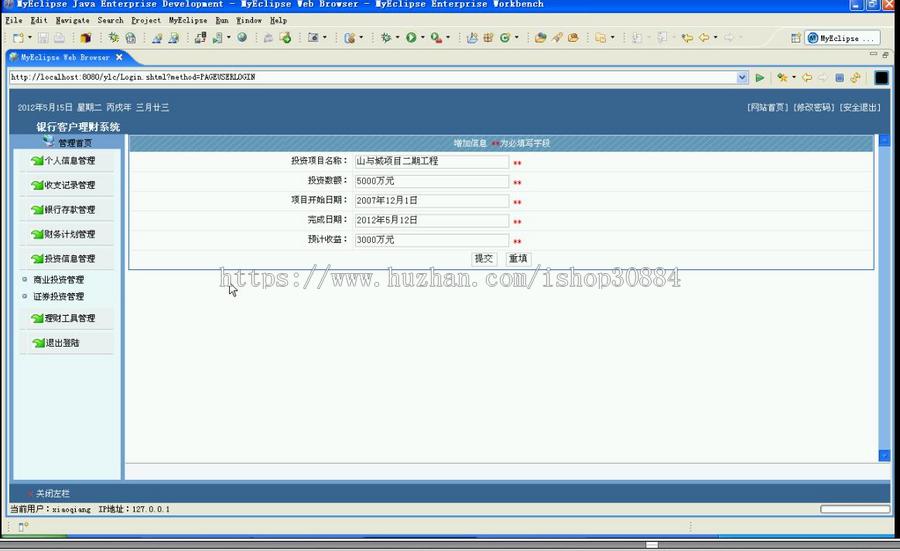Click the 提交 submit button
900x551 pixels.
pyautogui.click(x=483, y=258)
